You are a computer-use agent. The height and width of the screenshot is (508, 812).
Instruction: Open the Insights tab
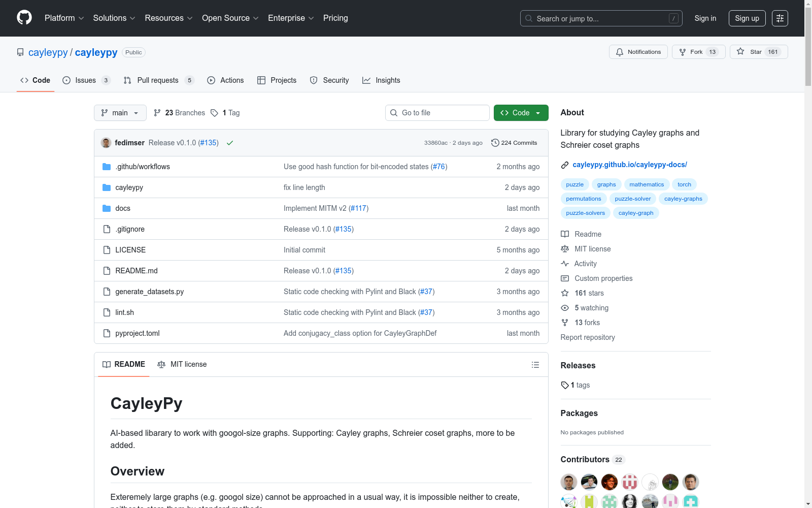click(x=381, y=80)
